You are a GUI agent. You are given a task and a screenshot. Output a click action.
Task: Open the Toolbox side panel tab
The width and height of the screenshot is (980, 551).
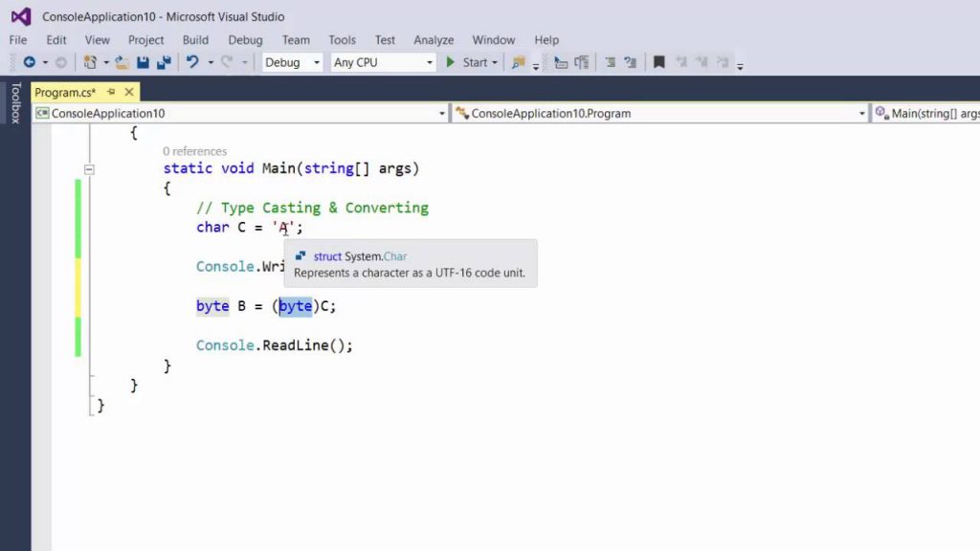coord(15,102)
